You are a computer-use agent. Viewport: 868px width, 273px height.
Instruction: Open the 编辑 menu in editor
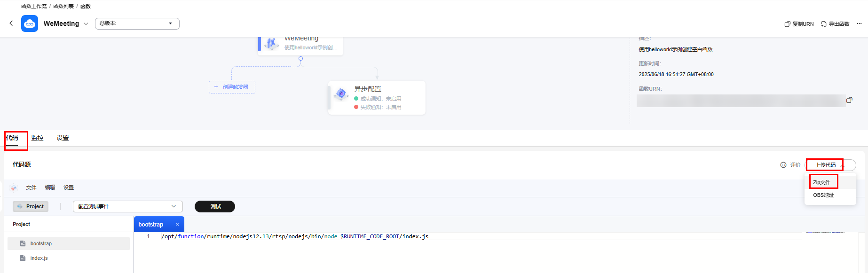50,187
